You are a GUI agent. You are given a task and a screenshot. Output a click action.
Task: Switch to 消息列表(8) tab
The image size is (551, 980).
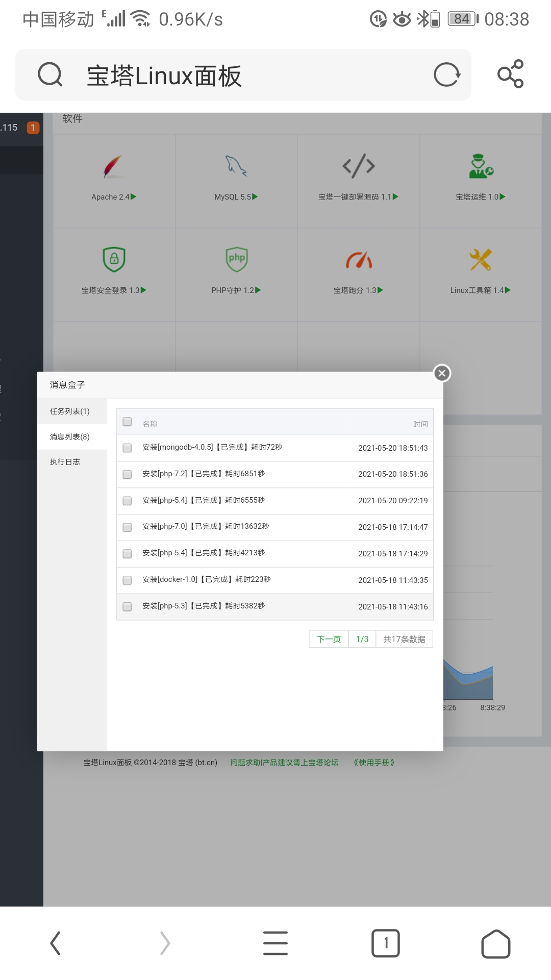click(72, 437)
